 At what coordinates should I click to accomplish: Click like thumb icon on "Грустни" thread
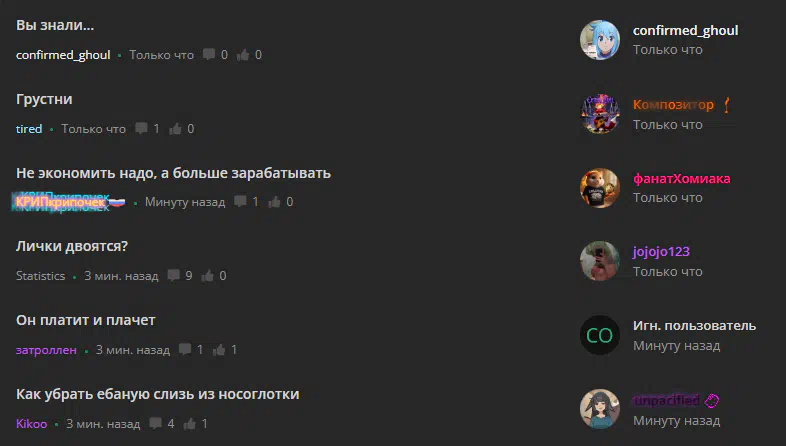point(175,129)
